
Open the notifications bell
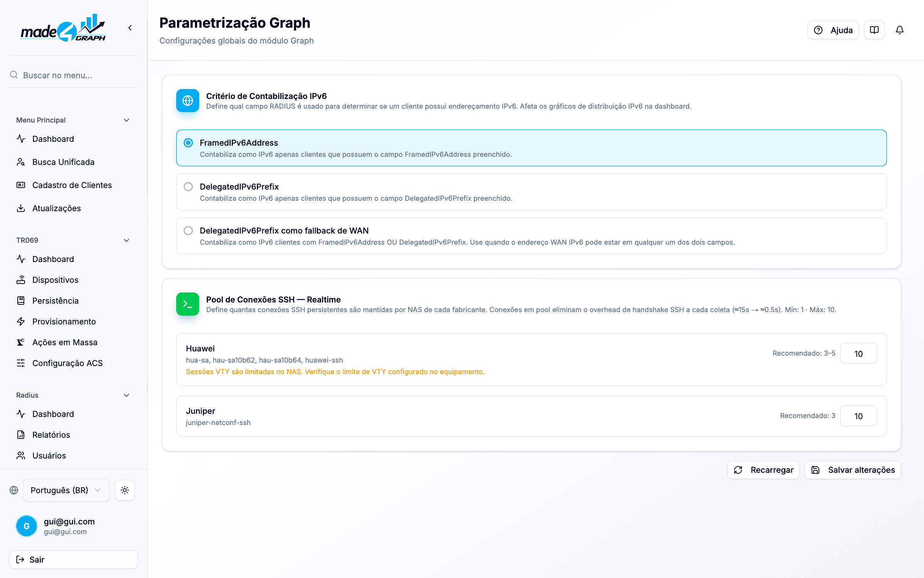pos(899,30)
